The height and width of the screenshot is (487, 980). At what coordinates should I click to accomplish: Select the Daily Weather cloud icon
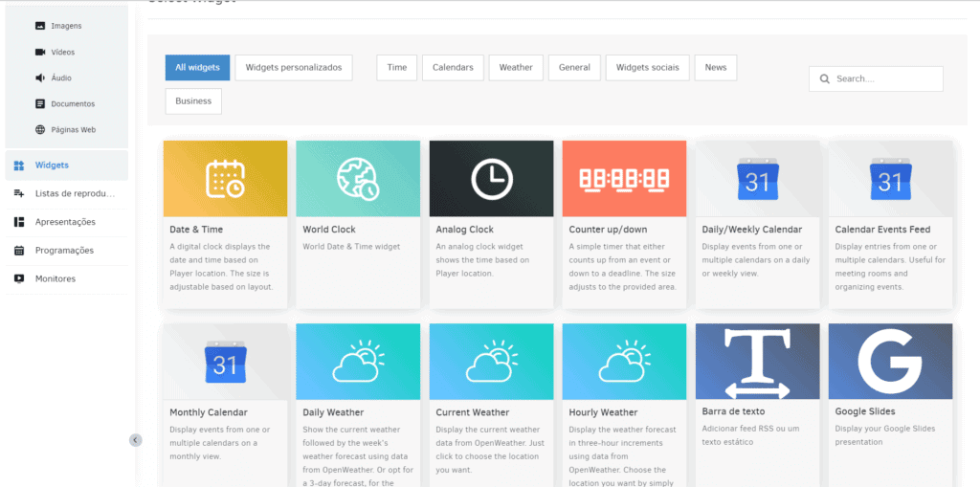[x=358, y=362]
